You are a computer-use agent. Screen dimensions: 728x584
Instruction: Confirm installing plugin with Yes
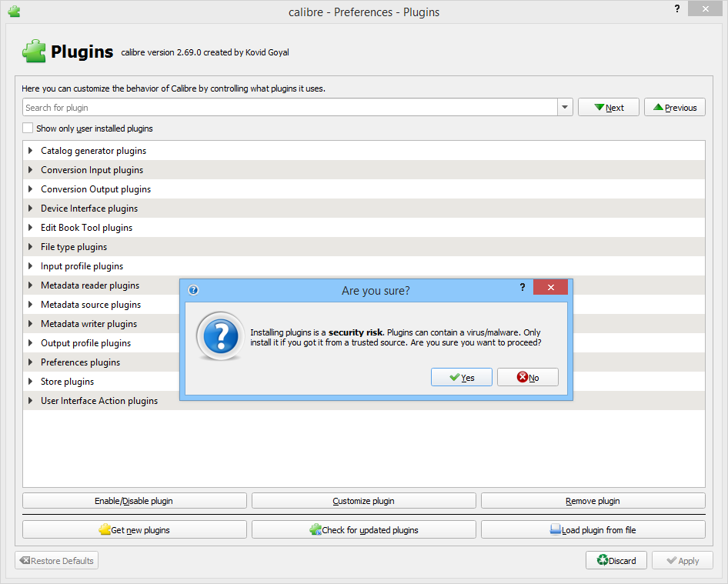[x=462, y=378]
